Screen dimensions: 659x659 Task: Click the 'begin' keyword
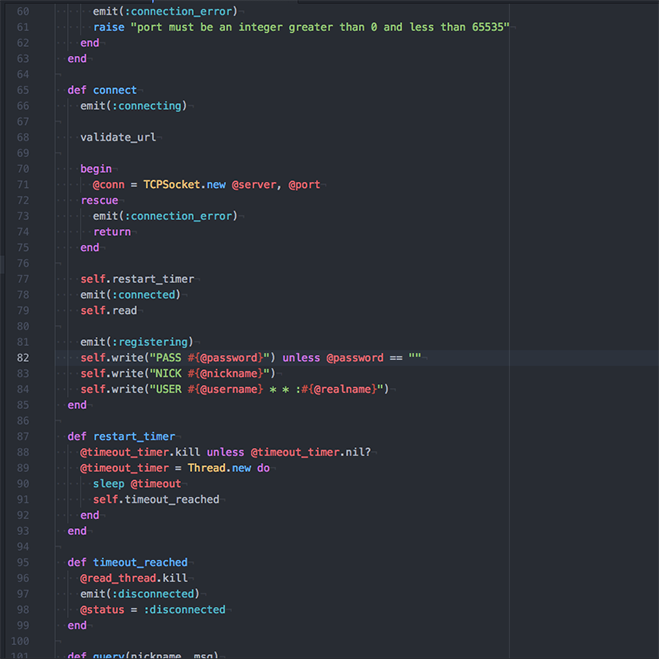coord(96,169)
